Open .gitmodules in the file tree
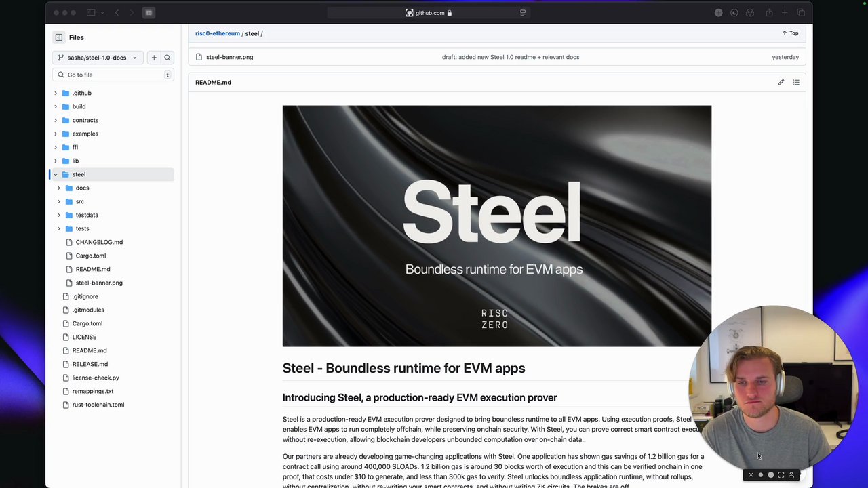 click(88, 310)
